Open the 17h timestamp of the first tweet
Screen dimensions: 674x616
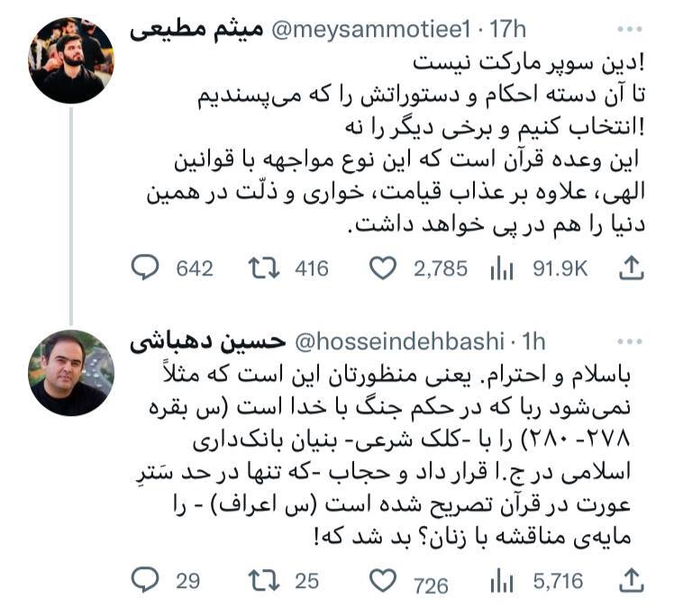pos(507,30)
